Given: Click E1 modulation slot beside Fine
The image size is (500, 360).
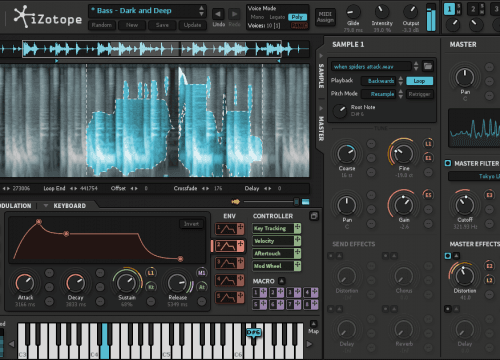Looking at the screenshot, I should [x=428, y=158].
